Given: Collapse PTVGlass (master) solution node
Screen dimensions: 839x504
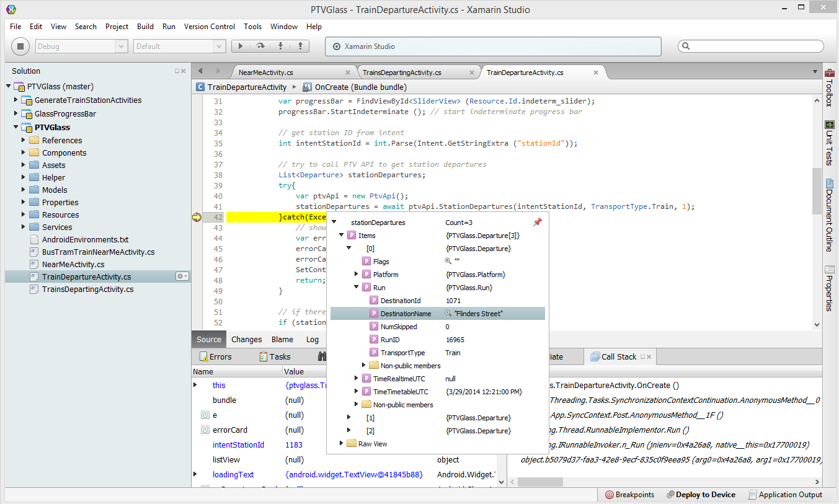Looking at the screenshot, I should click(x=8, y=86).
